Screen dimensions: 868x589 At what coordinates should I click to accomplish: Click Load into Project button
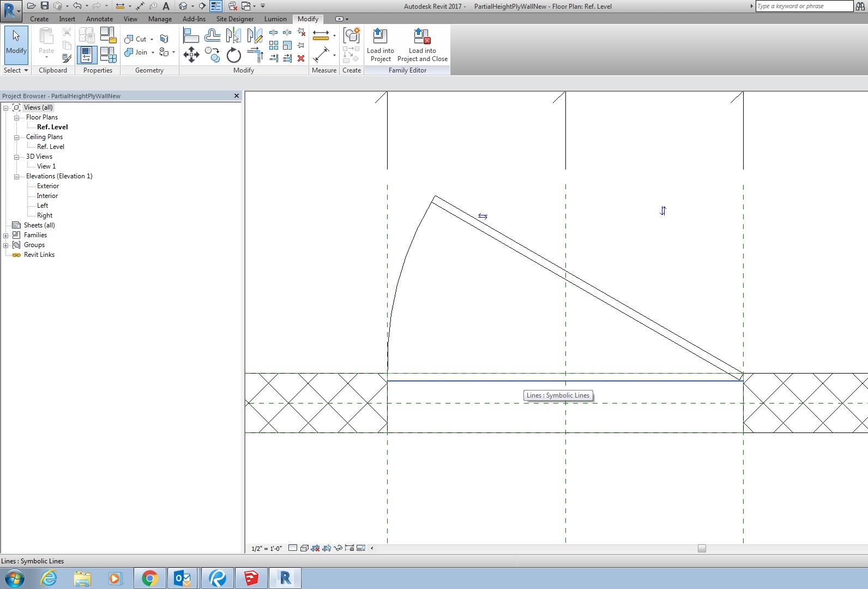[380, 45]
